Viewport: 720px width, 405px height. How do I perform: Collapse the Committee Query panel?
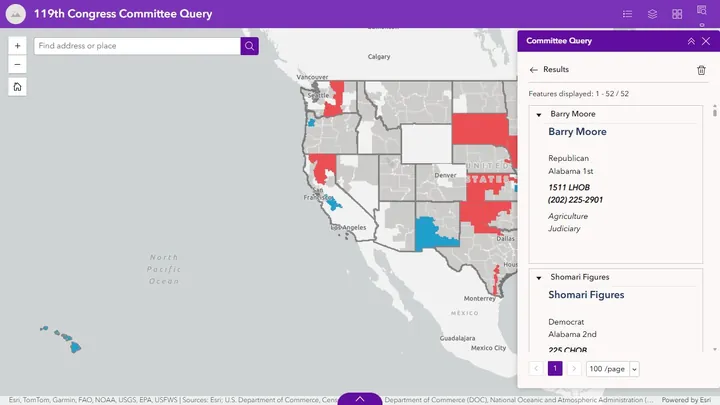coord(691,41)
